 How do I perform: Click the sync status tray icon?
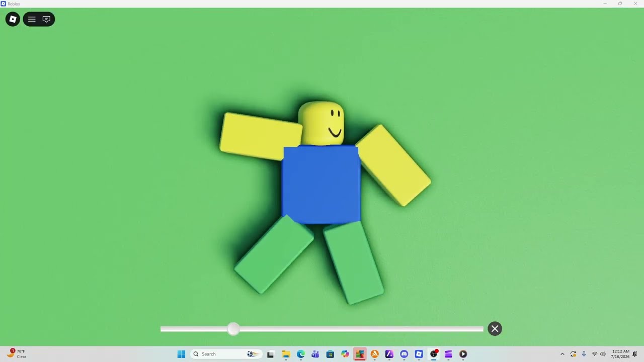(x=573, y=354)
